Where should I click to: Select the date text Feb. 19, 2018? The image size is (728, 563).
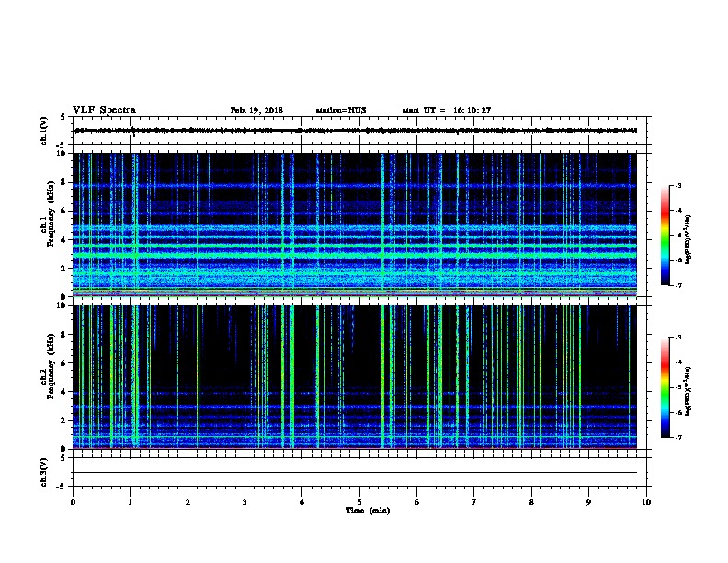[x=256, y=110]
